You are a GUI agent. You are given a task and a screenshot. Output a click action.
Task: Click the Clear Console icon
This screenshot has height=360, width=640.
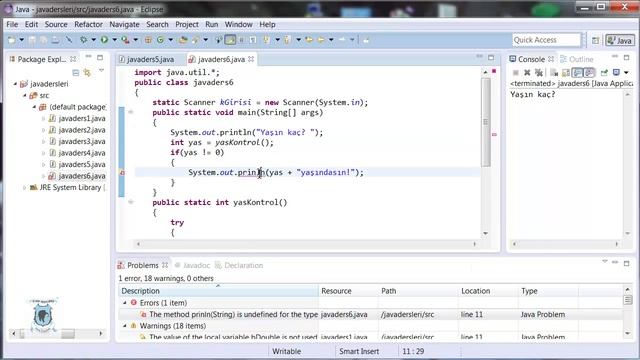click(554, 73)
